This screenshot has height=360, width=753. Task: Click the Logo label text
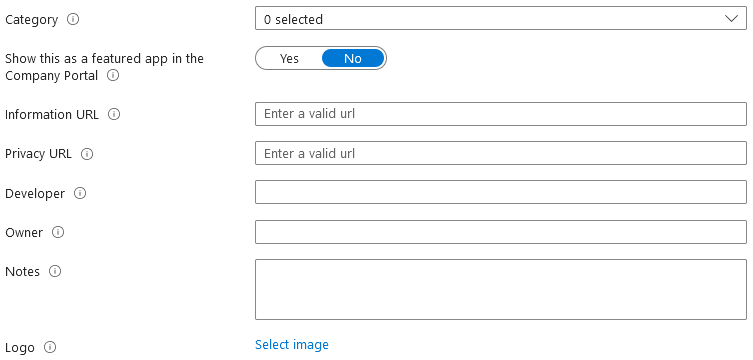[20, 348]
